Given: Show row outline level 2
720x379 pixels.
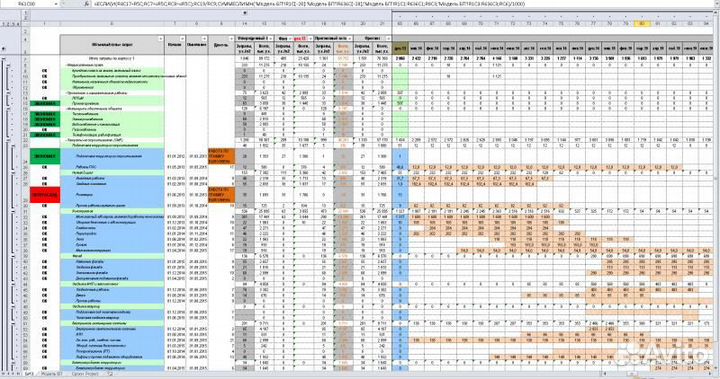Looking at the screenshot, I should [x=7, y=24].
